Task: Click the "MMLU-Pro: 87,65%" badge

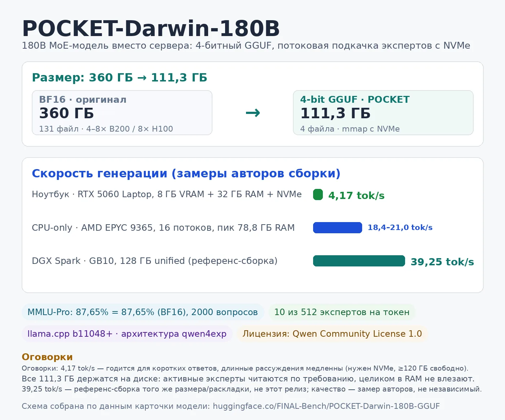Action: 143,312
